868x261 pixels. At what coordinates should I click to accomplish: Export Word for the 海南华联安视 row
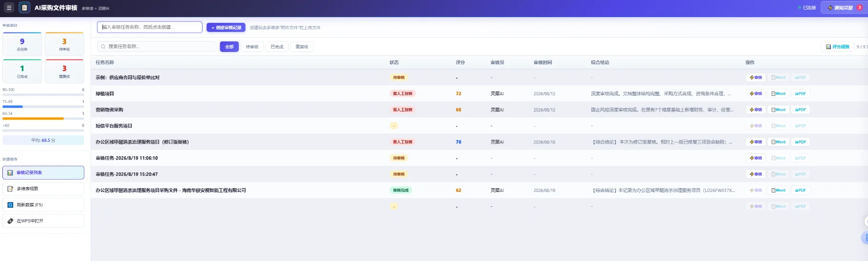pos(778,191)
